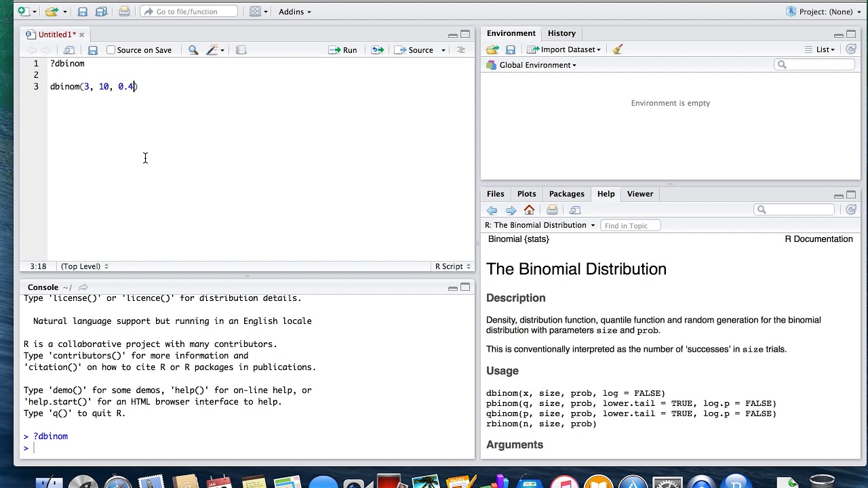Clear environment objects using the broom icon
The image size is (868, 488).
617,49
